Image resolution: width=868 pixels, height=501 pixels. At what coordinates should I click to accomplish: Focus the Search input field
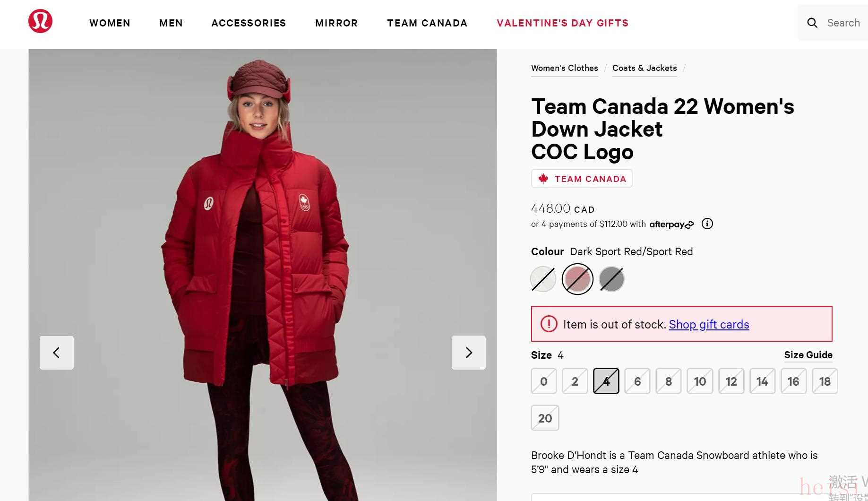click(844, 23)
